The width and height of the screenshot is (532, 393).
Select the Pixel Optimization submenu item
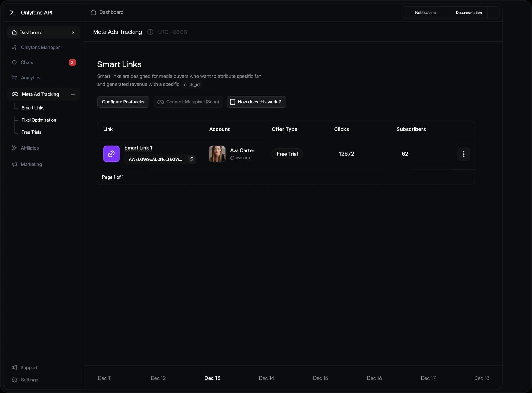tap(39, 120)
